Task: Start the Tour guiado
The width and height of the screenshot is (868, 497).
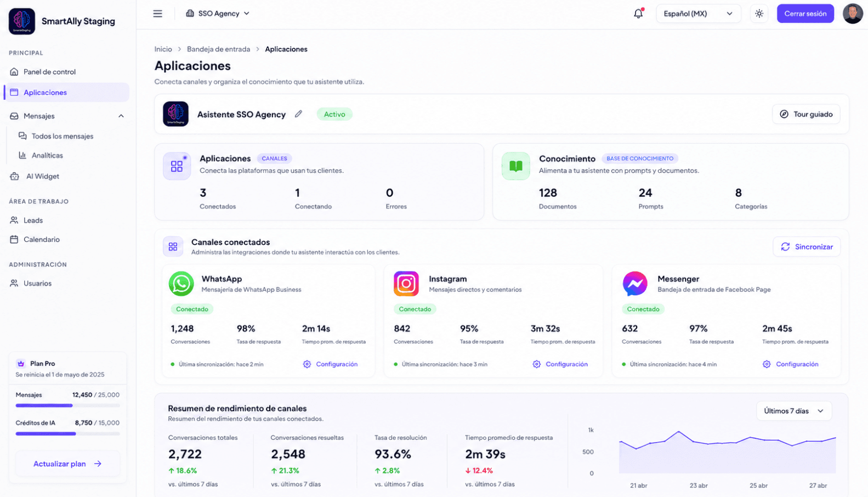Action: point(806,114)
